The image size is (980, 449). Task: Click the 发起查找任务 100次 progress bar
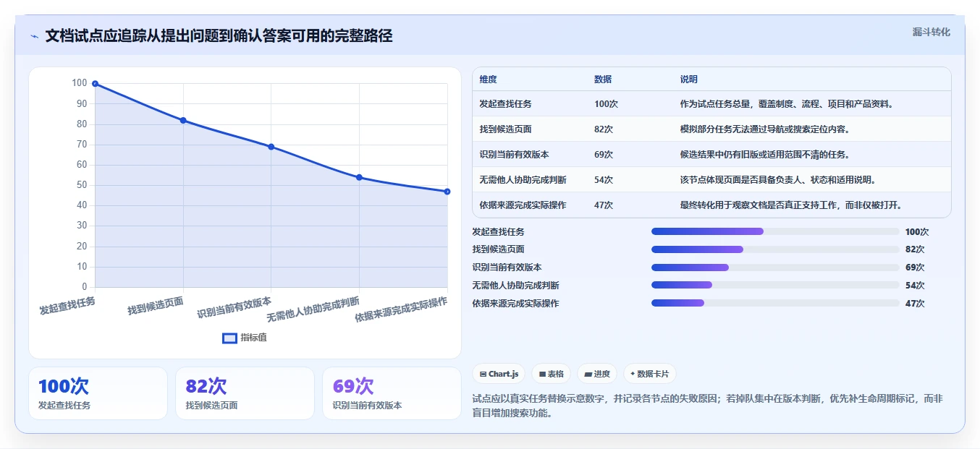(x=775, y=231)
